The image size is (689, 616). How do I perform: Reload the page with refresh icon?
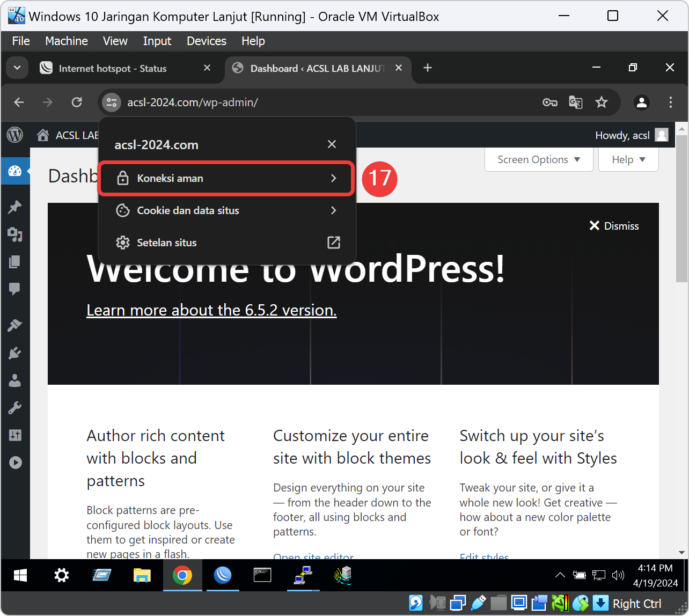pos(77,102)
